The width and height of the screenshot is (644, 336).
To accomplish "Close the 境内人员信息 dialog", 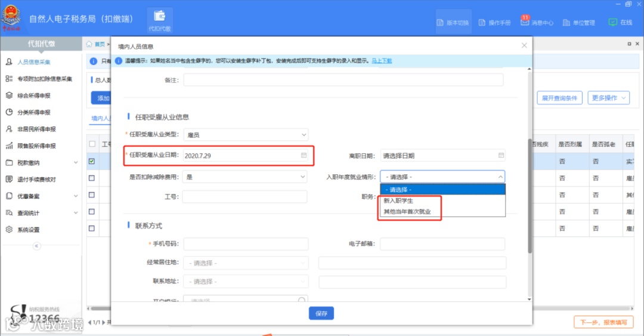I will 524,45.
